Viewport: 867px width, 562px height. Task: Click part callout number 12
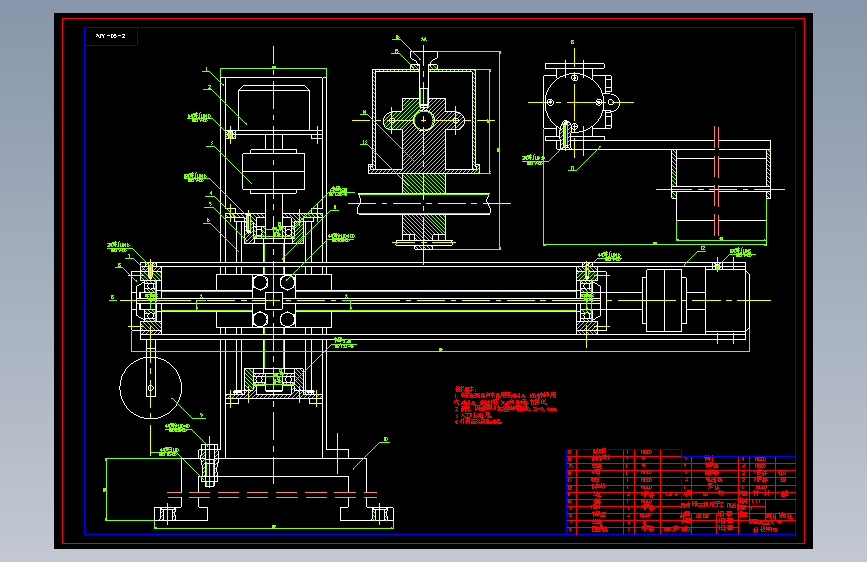tap(703, 249)
